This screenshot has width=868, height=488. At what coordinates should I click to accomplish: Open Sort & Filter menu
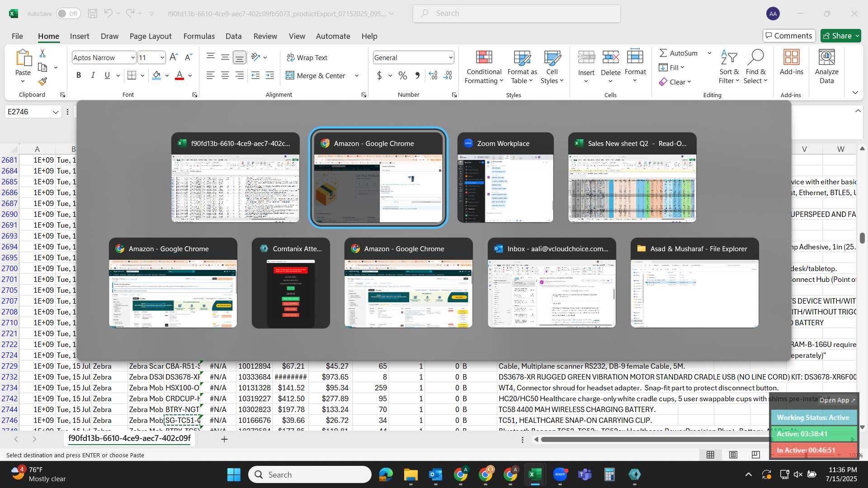pos(729,67)
